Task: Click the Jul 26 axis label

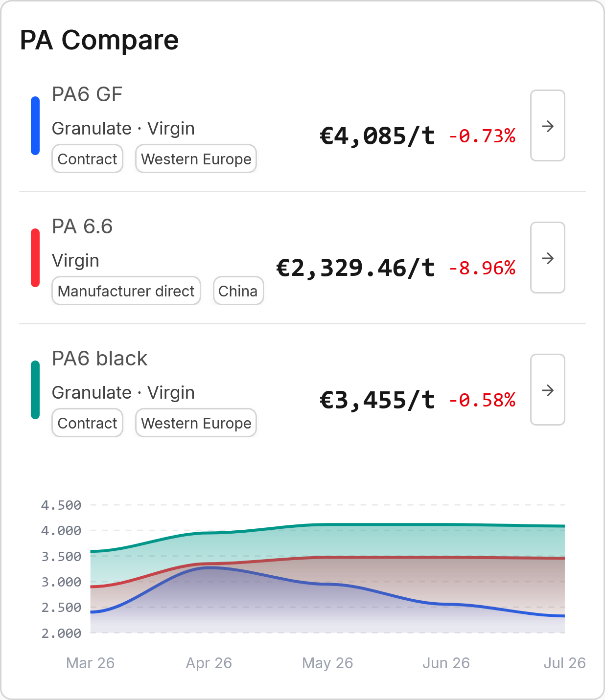Action: pyautogui.click(x=564, y=663)
